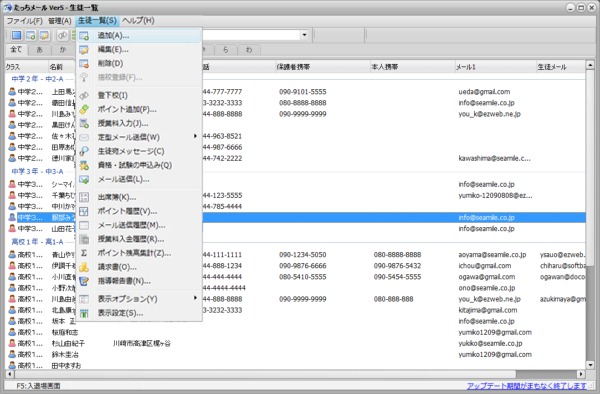
Task: Click the 編集(E) edit icon in menu
Action: [84, 49]
